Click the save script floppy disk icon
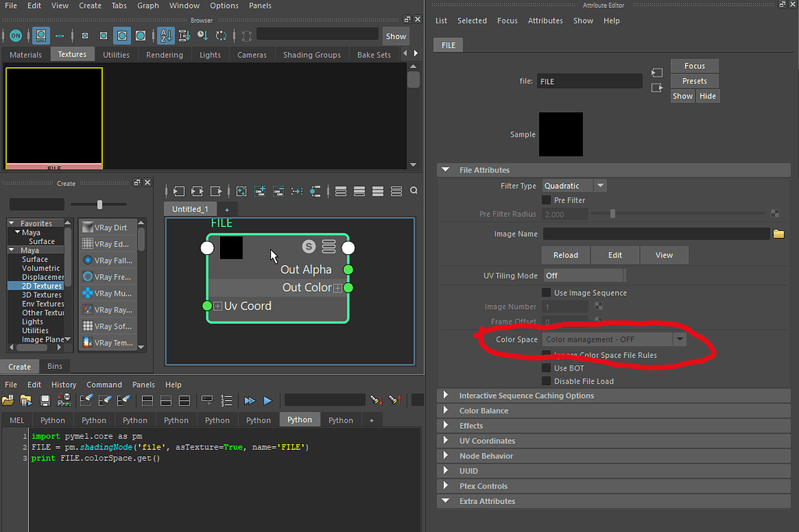The height and width of the screenshot is (532, 799). tap(45, 400)
